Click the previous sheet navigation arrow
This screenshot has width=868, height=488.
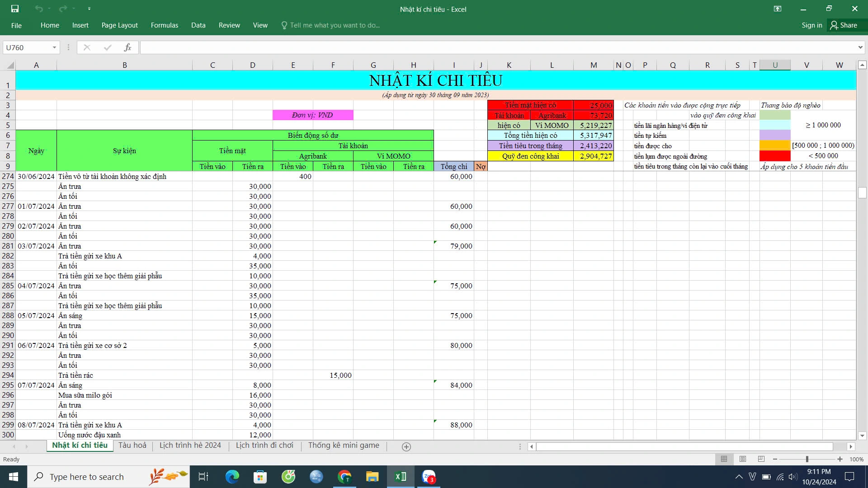click(x=14, y=446)
